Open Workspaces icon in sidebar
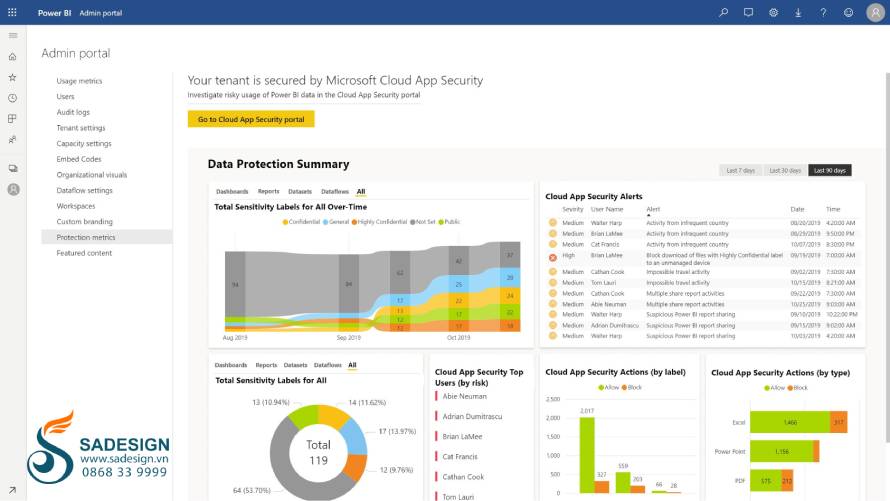The image size is (890, 501). (12, 169)
